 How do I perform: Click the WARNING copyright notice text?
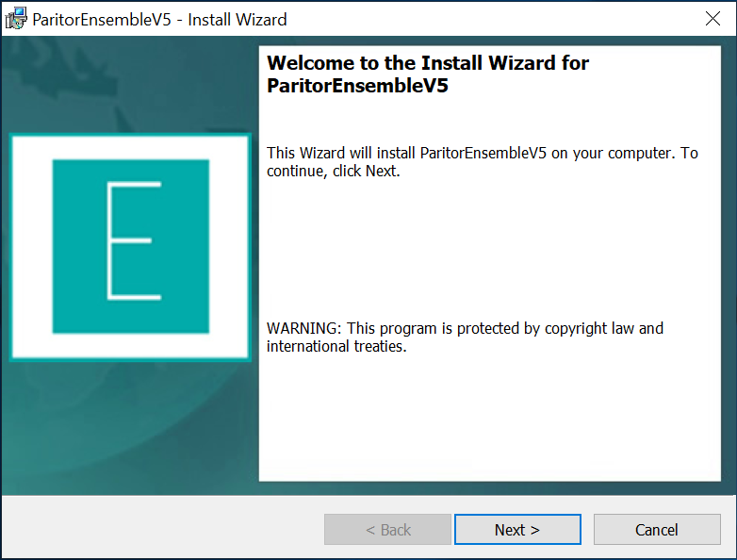pos(465,338)
